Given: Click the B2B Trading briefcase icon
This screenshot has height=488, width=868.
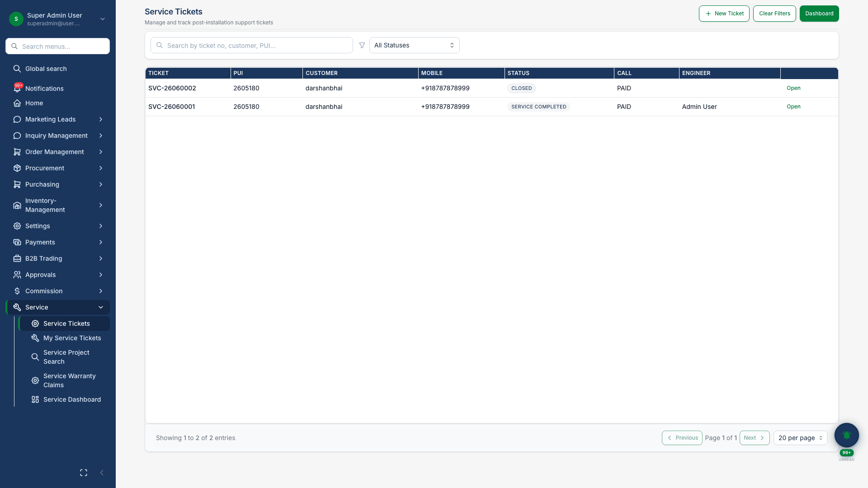Looking at the screenshot, I should click(x=17, y=258).
